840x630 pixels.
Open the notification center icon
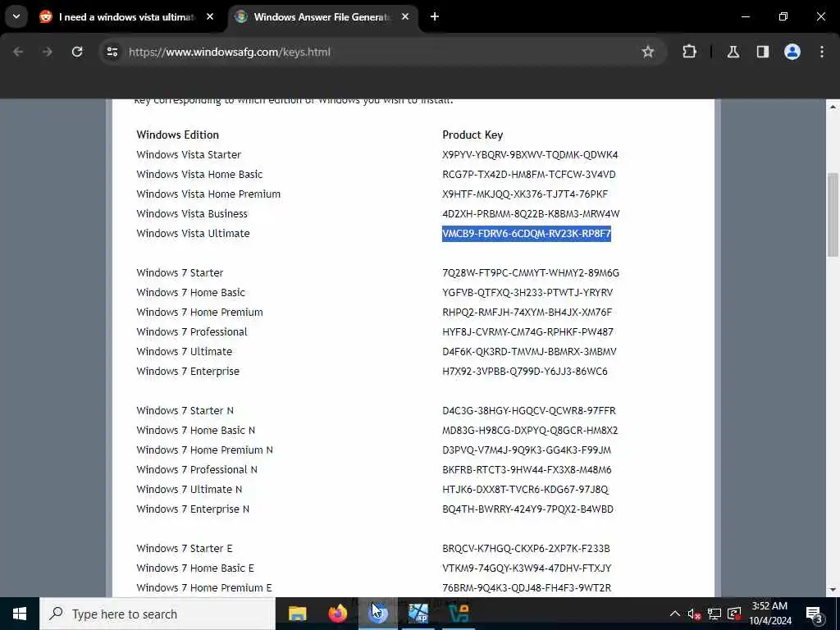[815, 614]
